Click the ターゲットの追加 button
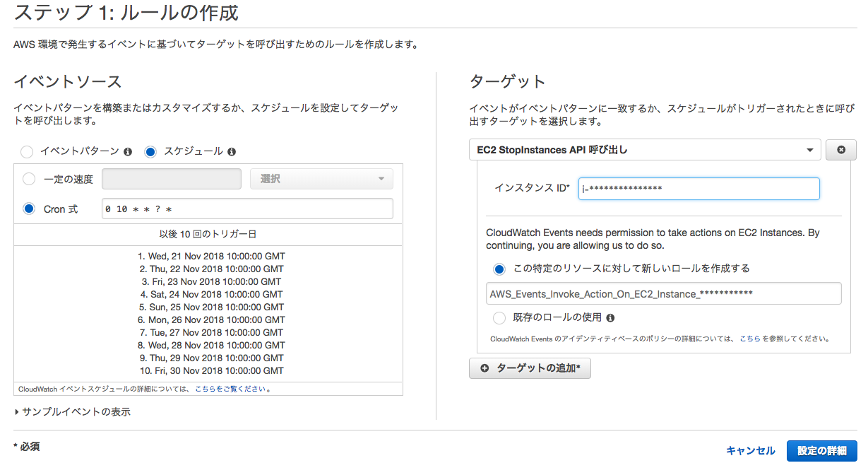This screenshot has width=868, height=463. click(530, 368)
